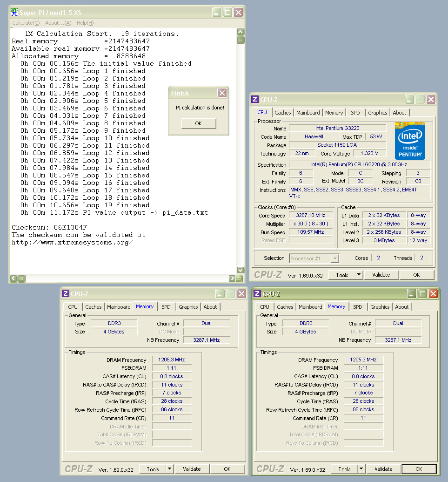Click Tools button in top-right CPU-Z
The image size is (448, 482).
(342, 275)
